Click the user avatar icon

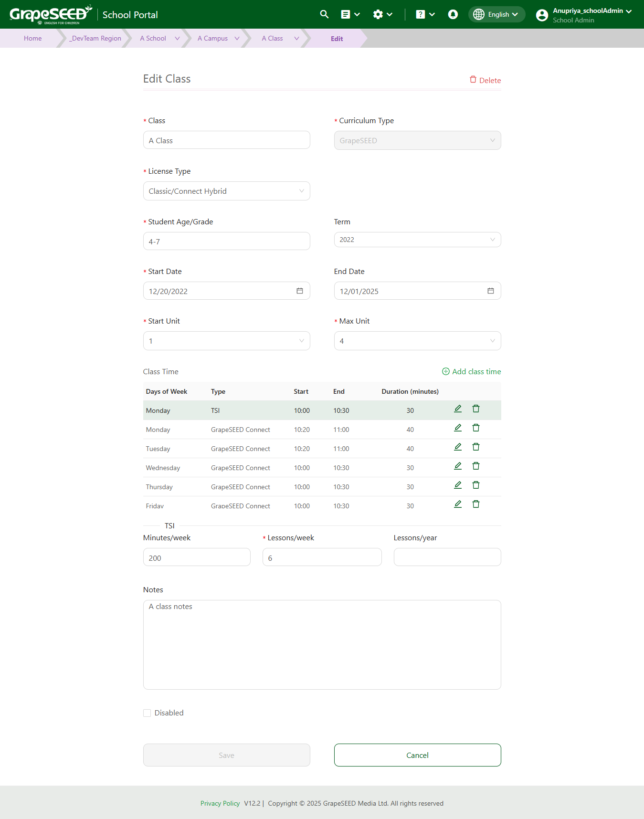pos(542,15)
